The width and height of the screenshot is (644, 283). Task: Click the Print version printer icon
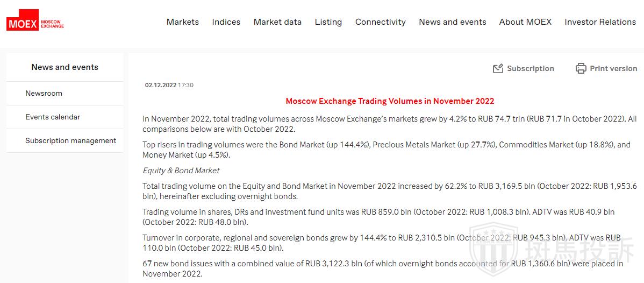(x=581, y=68)
